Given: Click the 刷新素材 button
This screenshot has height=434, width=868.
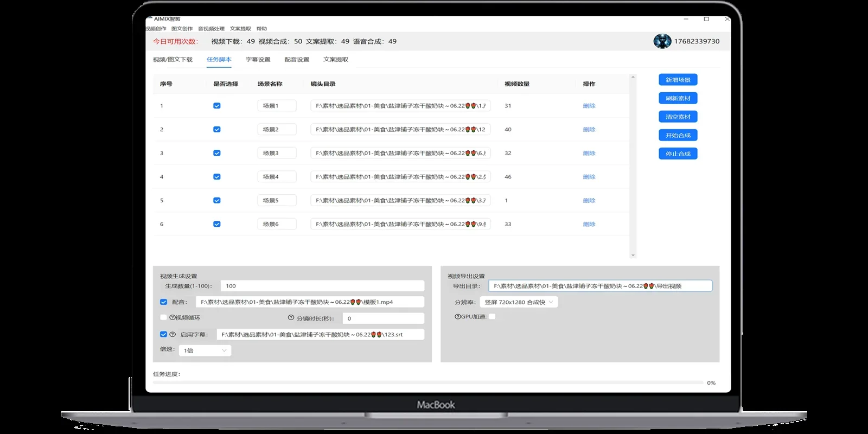Looking at the screenshot, I should pos(678,98).
